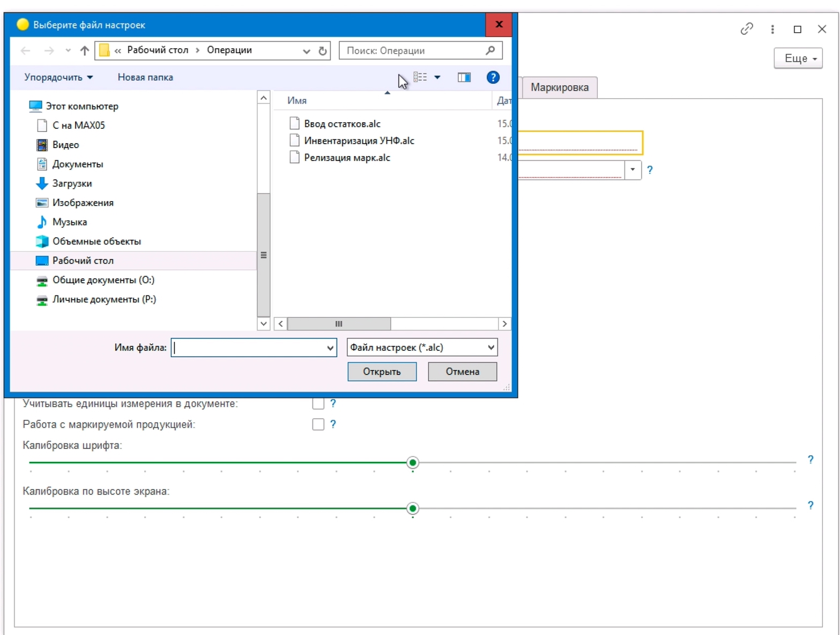
Task: Open the view options dropdown arrow
Action: coord(437,77)
